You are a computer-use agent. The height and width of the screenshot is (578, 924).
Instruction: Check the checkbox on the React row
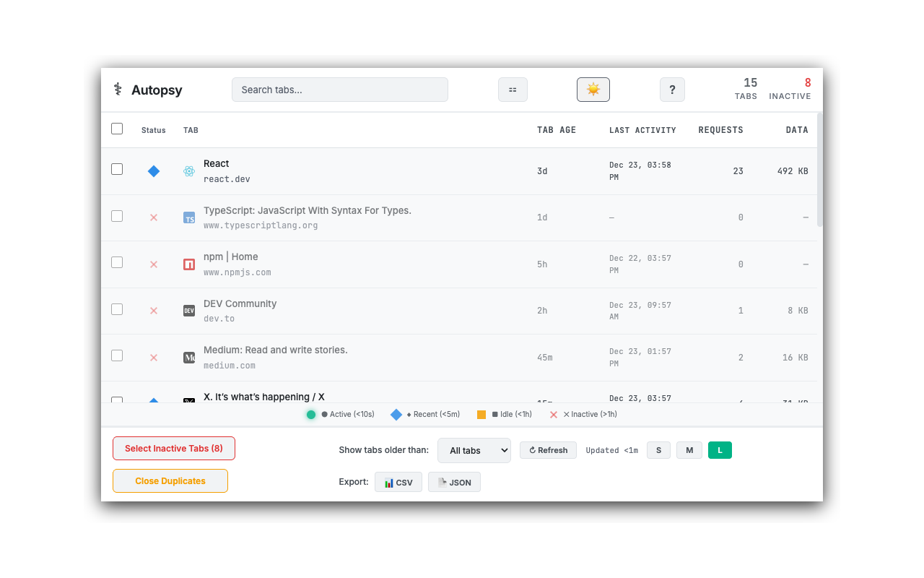(x=117, y=168)
